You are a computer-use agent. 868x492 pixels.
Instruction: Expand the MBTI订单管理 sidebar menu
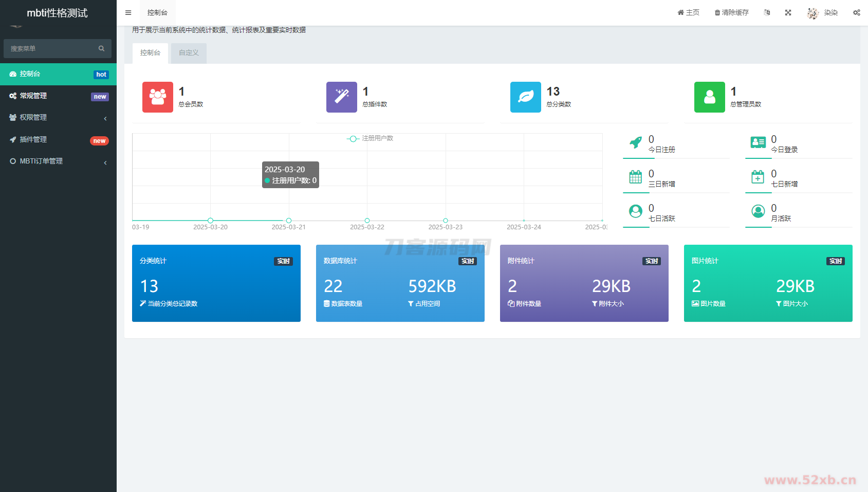click(x=58, y=161)
